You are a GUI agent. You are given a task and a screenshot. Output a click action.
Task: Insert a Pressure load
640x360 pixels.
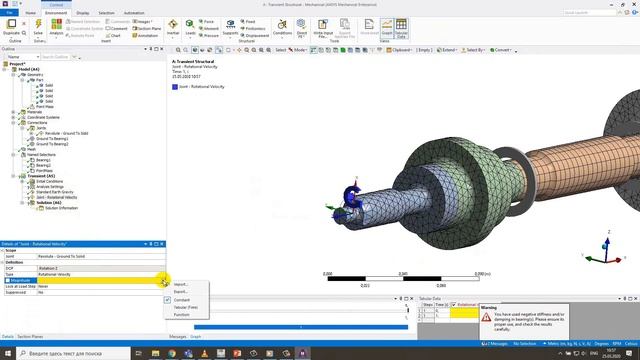(209, 36)
